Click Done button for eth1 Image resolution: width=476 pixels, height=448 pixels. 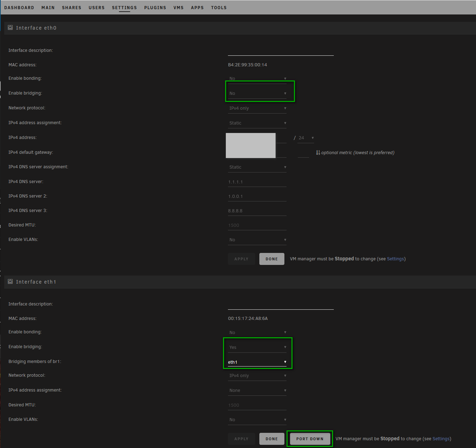[272, 439]
